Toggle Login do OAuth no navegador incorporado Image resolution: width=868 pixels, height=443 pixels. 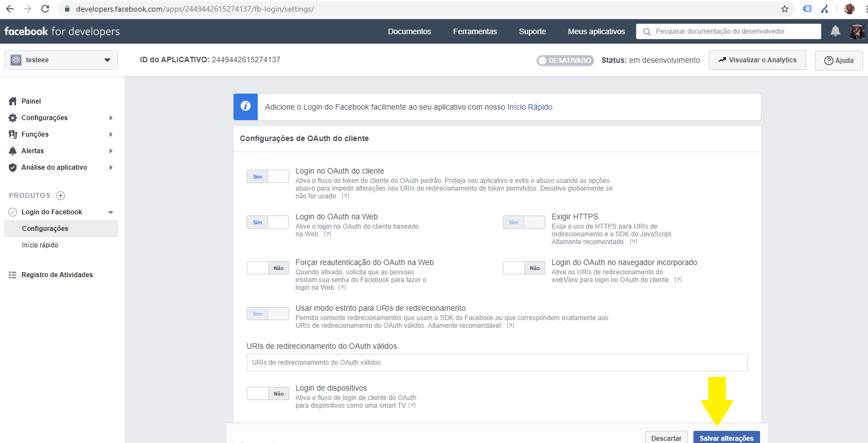524,268
